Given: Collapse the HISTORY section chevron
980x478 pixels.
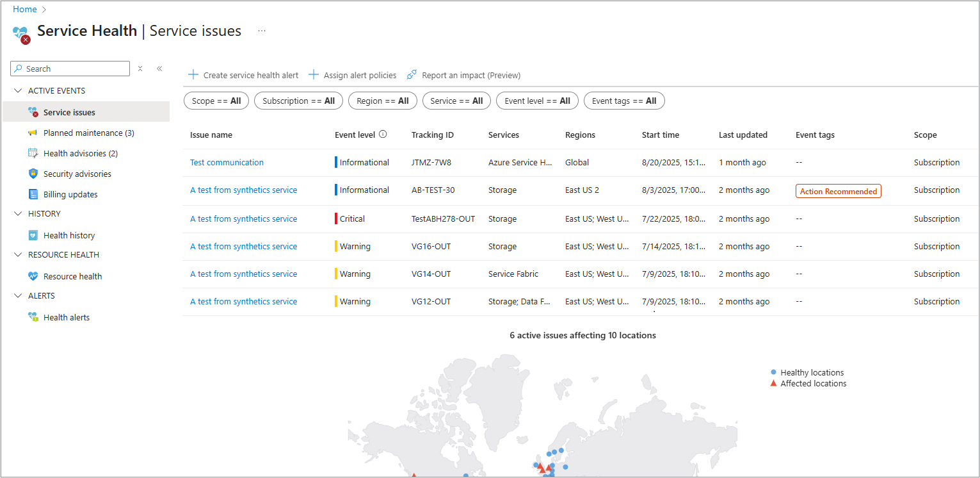Looking at the screenshot, I should (17, 214).
